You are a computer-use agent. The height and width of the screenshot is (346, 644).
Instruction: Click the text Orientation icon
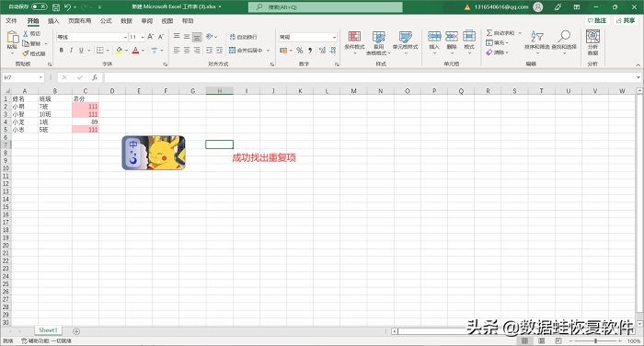click(210, 37)
